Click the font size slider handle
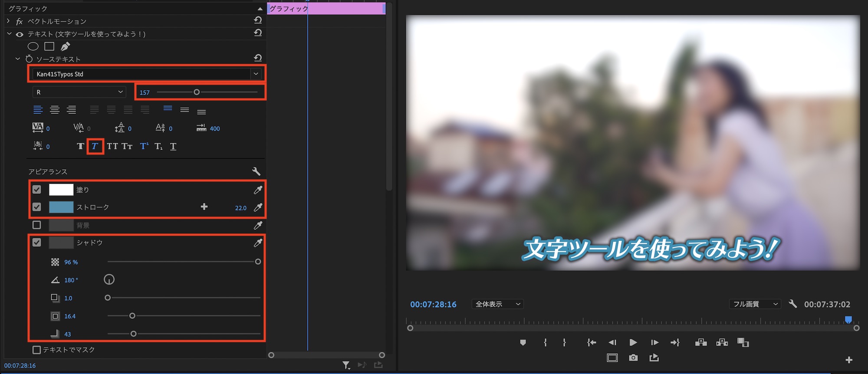This screenshot has width=868, height=374. [x=197, y=92]
